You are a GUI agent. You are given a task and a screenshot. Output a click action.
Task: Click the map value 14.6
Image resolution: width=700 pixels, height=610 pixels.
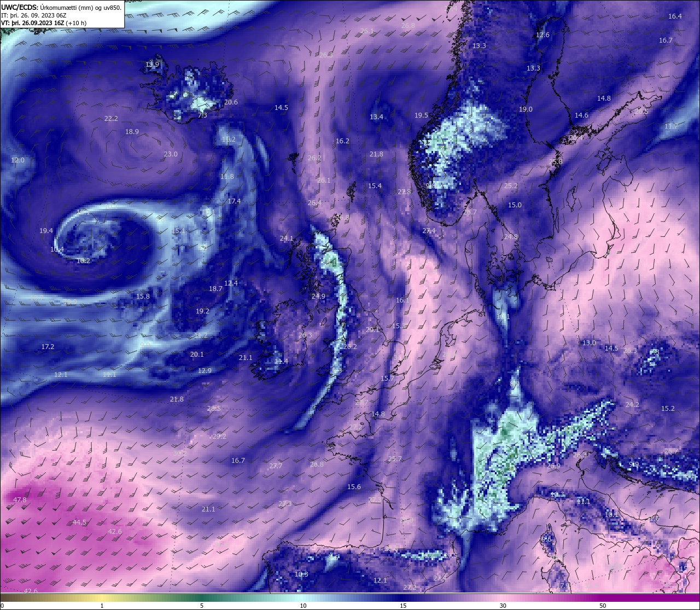point(581,115)
